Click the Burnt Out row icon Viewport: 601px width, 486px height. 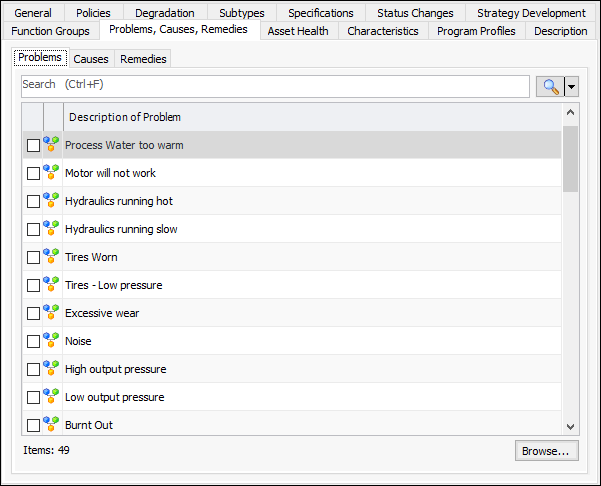click(52, 425)
